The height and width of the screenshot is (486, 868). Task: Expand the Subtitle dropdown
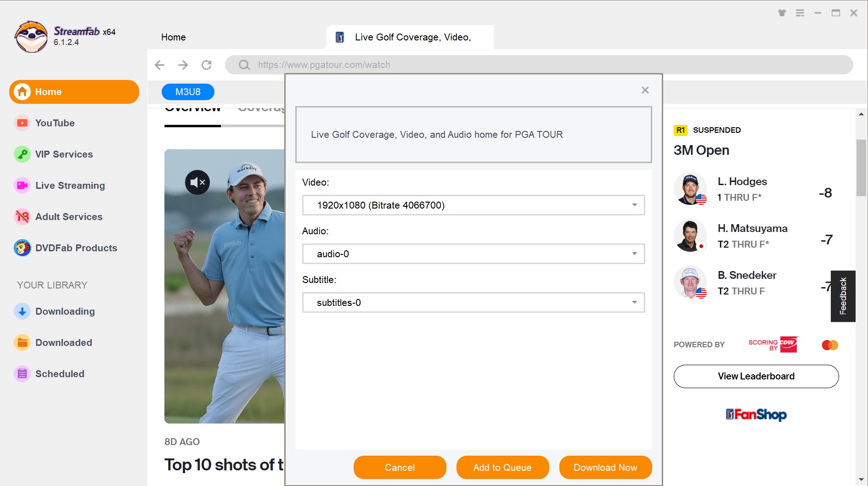point(473,303)
